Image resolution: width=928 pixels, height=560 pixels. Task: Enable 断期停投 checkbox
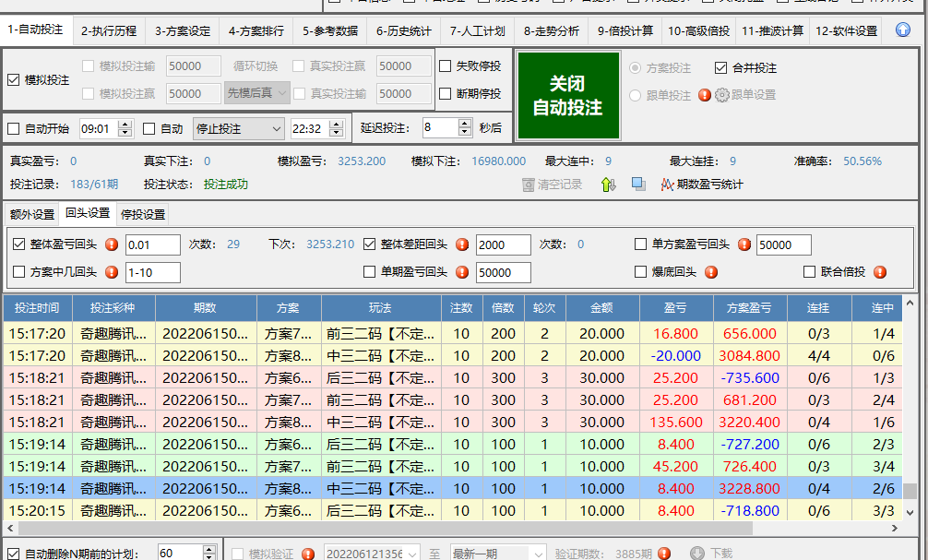coord(445,93)
